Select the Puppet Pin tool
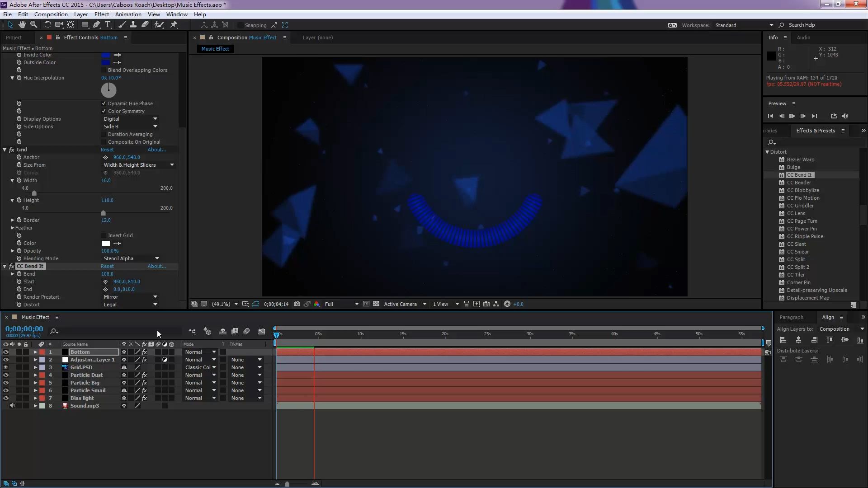Viewport: 868px width, 488px height. point(174,25)
